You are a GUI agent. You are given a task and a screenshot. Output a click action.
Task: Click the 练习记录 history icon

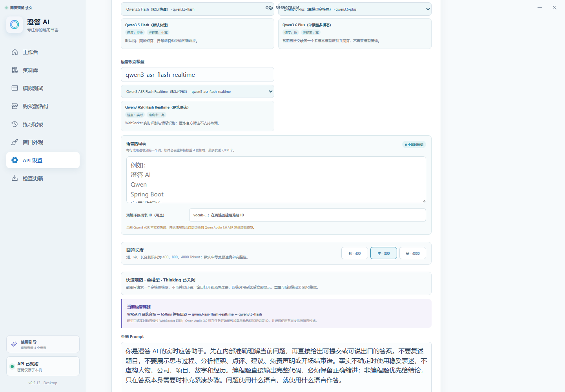(15, 124)
